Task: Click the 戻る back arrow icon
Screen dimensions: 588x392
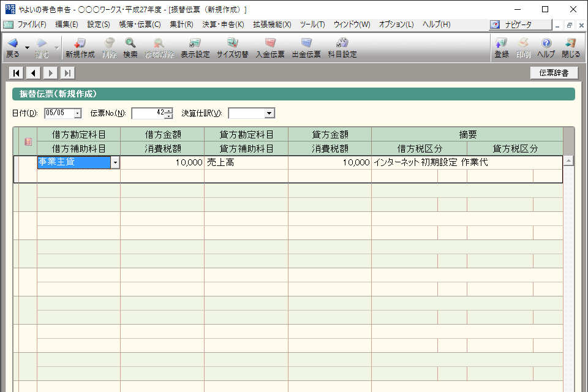Action: [13, 48]
